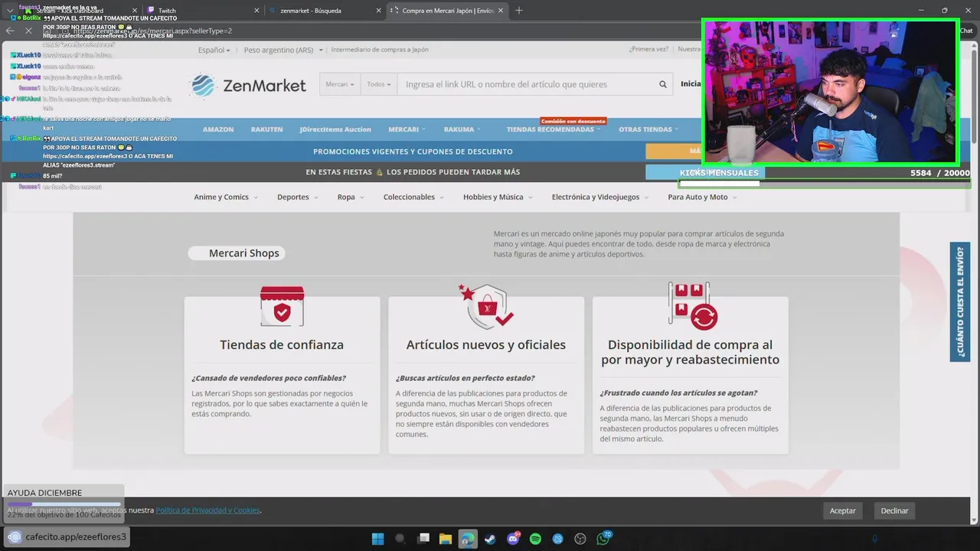
Task: Open File Explorer from the taskbar
Action: (445, 539)
